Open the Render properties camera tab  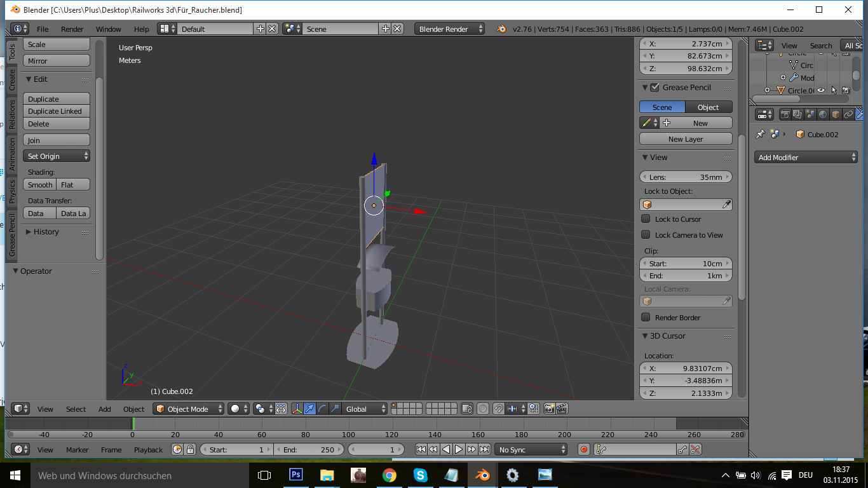tap(785, 114)
